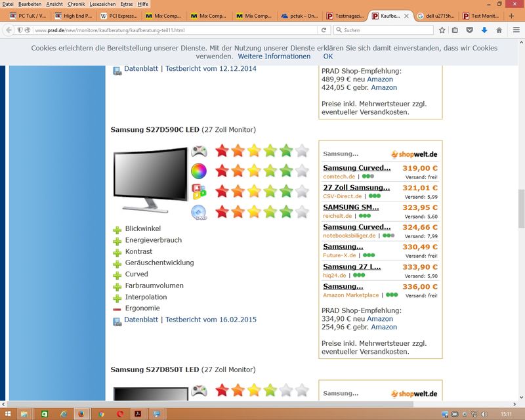Open the Datei menu
Screen dimensions: 525x420
pos(8,4)
